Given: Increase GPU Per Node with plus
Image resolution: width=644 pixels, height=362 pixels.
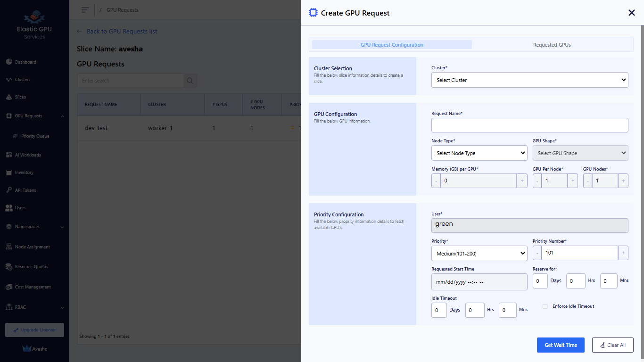Looking at the screenshot, I should 573,181.
